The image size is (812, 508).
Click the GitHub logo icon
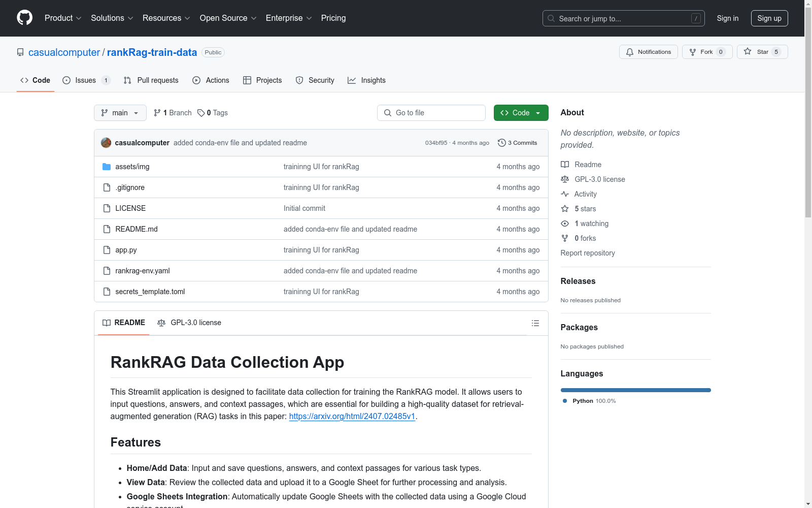tap(24, 18)
